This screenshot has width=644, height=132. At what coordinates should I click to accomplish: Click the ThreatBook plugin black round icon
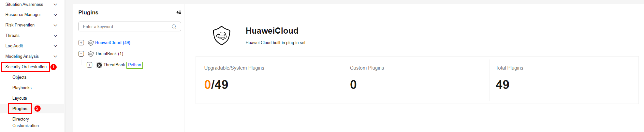tap(99, 65)
